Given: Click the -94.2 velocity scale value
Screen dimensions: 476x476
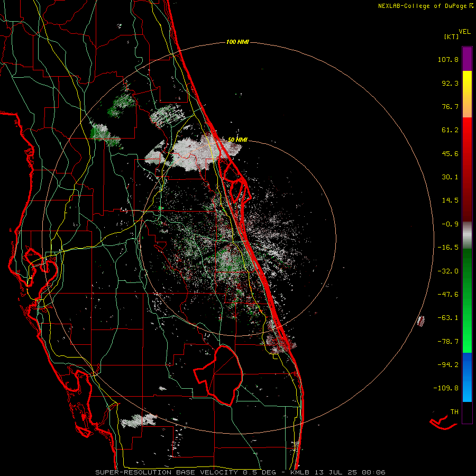Looking at the screenshot, I should click(x=448, y=364).
